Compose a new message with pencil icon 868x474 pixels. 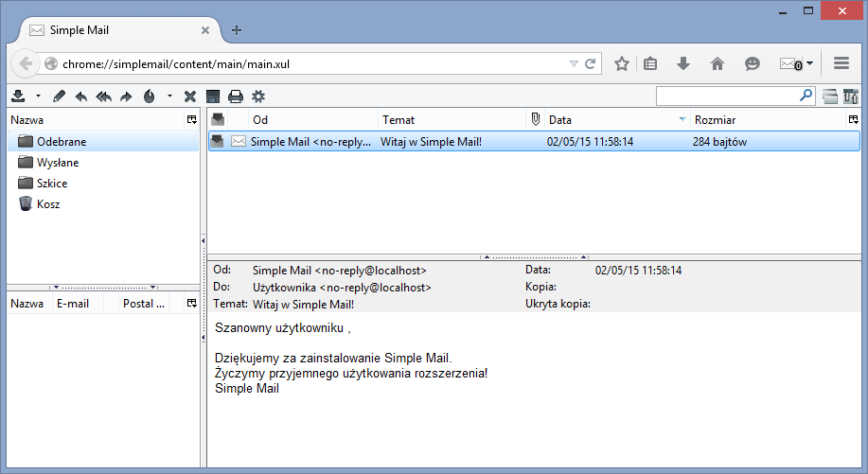59,97
